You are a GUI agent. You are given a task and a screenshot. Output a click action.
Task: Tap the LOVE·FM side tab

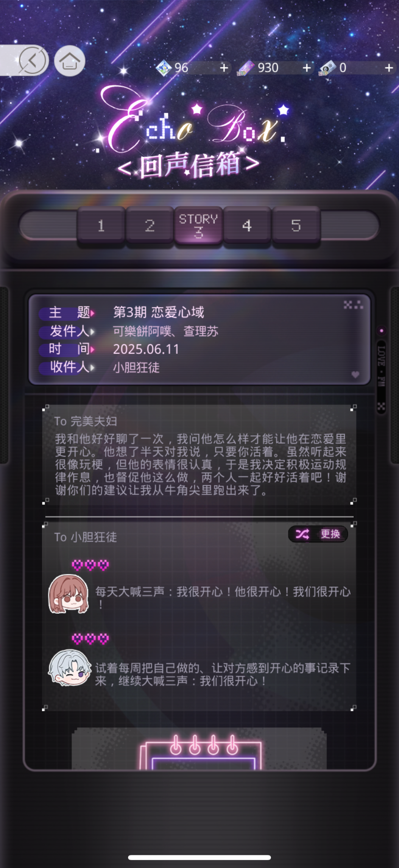(381, 367)
